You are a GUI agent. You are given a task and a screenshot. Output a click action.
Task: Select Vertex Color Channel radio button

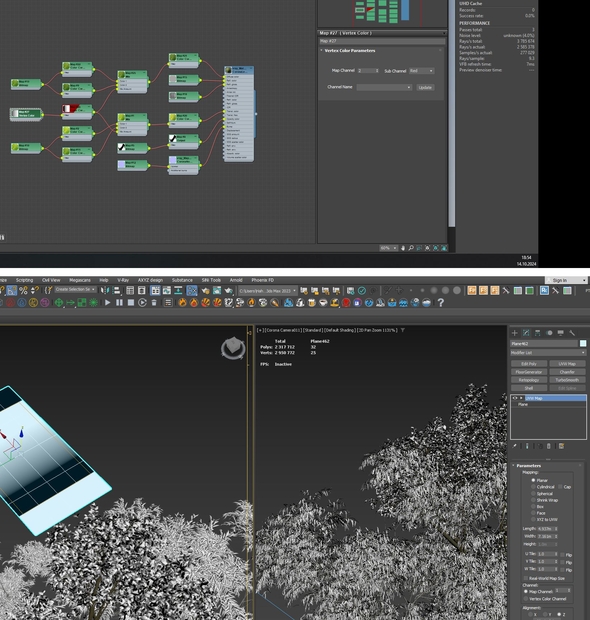[x=526, y=599]
